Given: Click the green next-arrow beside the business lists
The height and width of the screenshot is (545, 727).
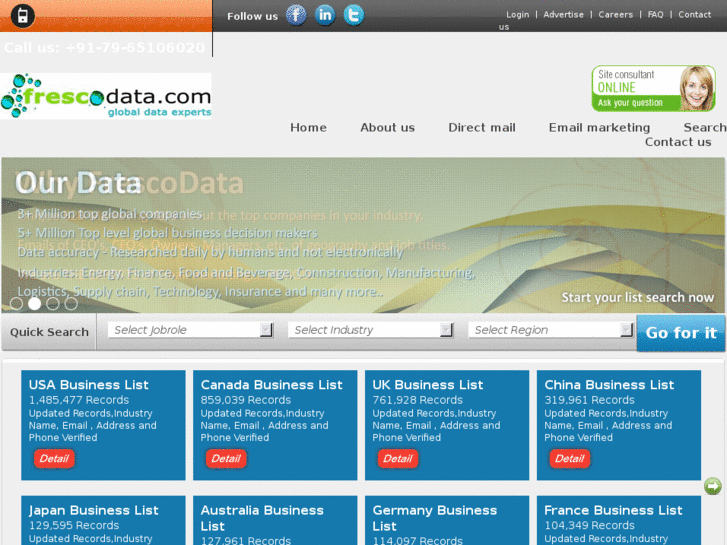Looking at the screenshot, I should pos(713,486).
